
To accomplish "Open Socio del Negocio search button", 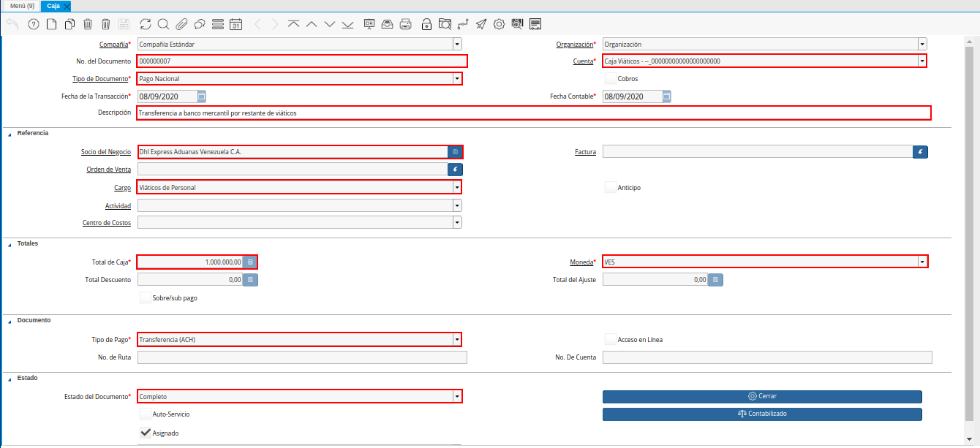I will pyautogui.click(x=455, y=152).
